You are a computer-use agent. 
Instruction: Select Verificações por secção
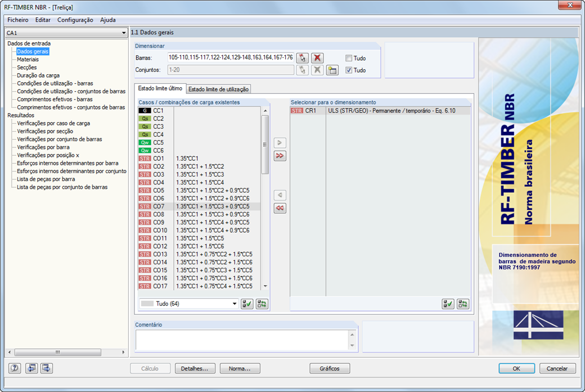point(45,131)
